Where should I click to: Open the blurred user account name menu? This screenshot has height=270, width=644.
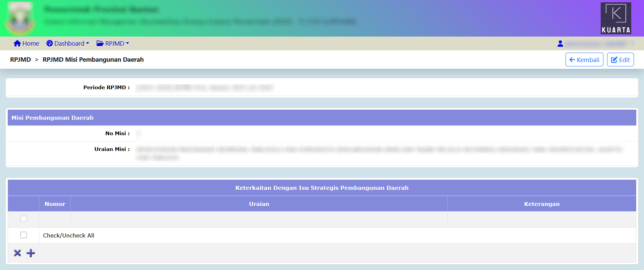(x=599, y=44)
